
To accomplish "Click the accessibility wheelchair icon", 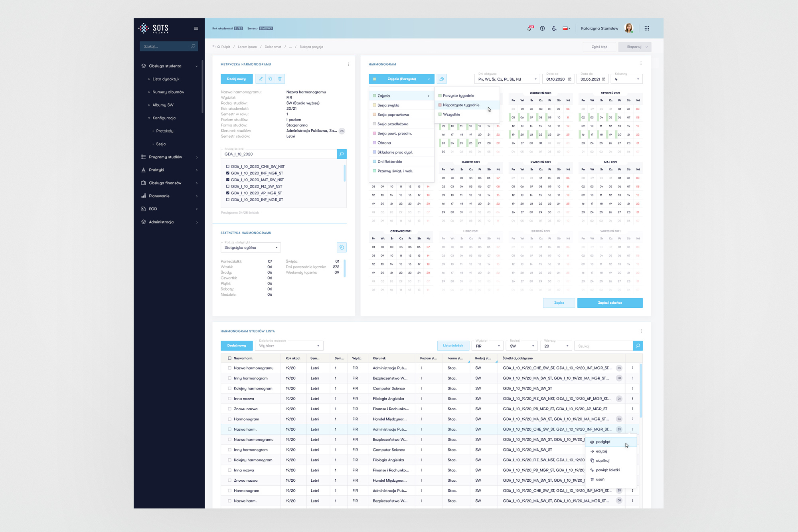I will pyautogui.click(x=554, y=28).
